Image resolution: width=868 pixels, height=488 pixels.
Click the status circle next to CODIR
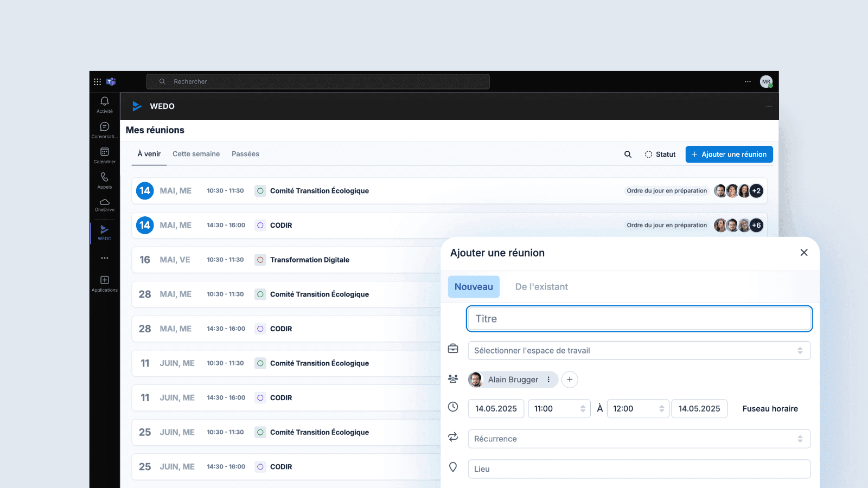259,225
